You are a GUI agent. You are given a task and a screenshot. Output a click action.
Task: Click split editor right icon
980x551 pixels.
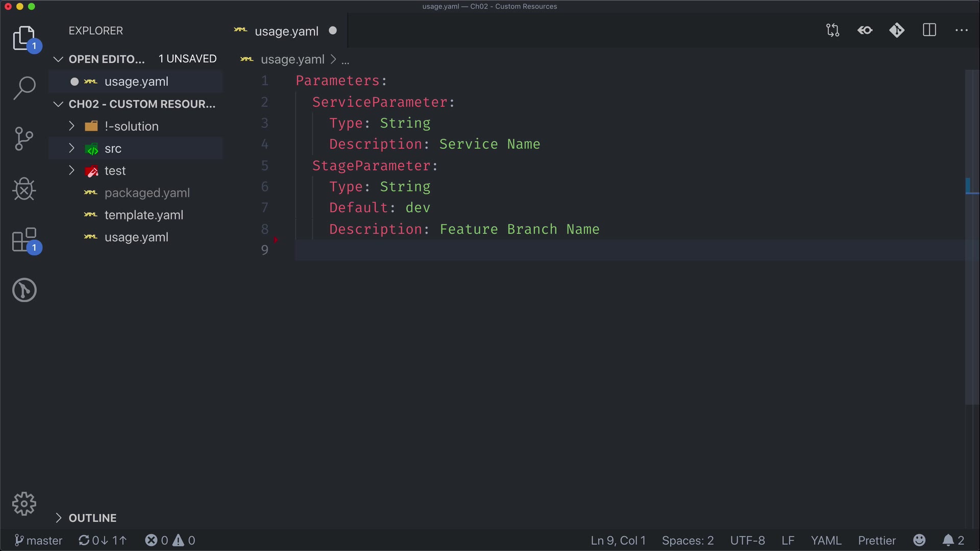click(929, 31)
